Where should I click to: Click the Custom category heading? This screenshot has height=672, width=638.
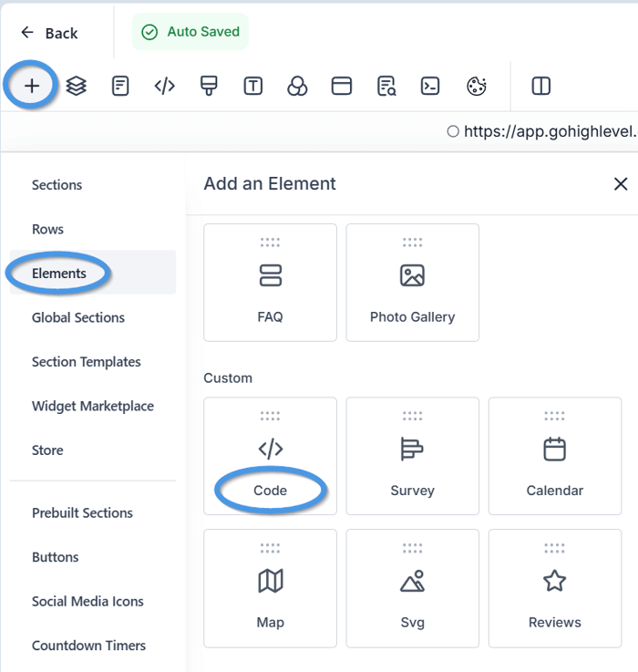pyautogui.click(x=228, y=378)
